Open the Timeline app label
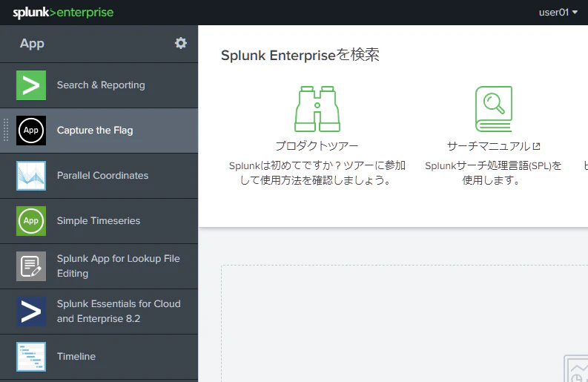This screenshot has width=588, height=382. point(76,356)
